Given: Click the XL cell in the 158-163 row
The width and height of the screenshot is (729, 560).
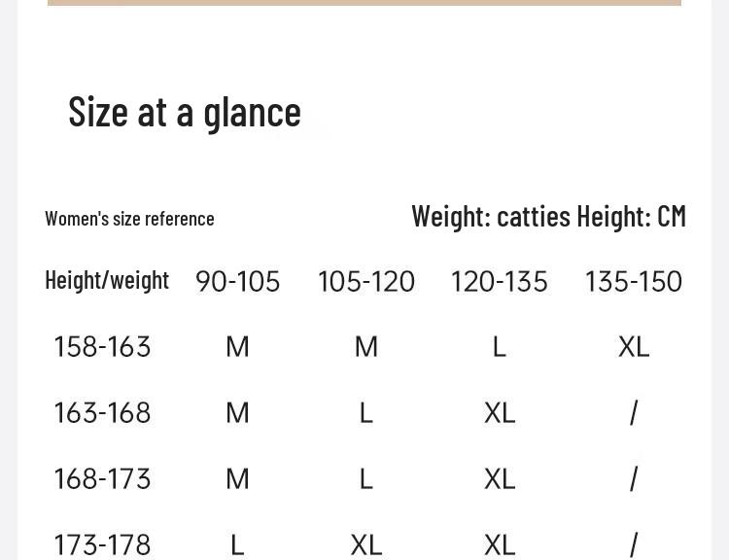Looking at the screenshot, I should point(634,347).
